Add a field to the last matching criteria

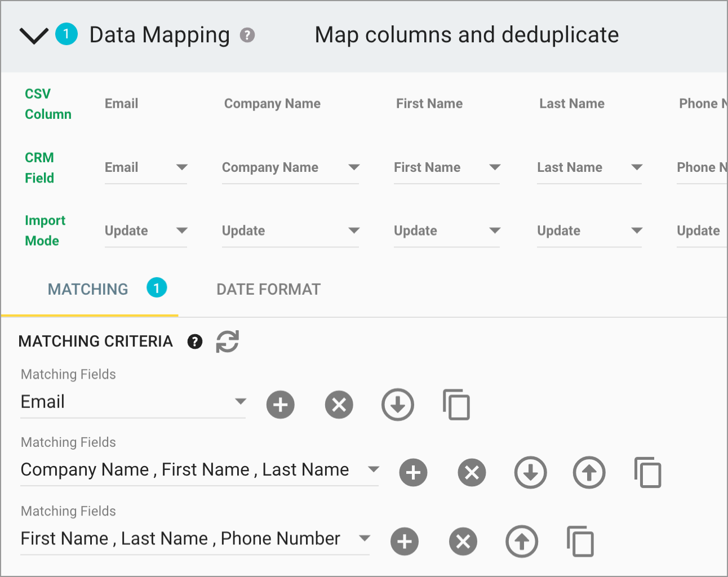[x=405, y=542]
